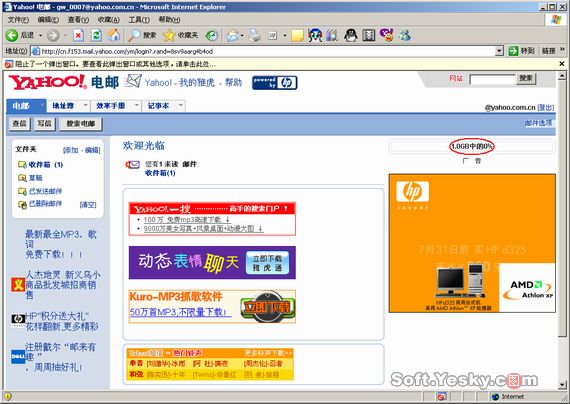Click the Yahoo Messenger smiley toolbar icon
Viewport: 570px width, 404px height.
tap(386, 35)
